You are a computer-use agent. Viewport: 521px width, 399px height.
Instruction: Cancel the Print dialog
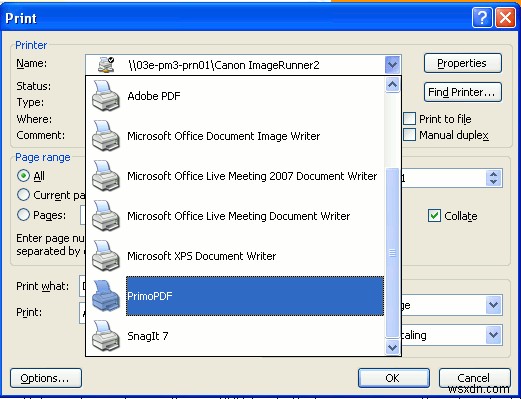point(474,378)
